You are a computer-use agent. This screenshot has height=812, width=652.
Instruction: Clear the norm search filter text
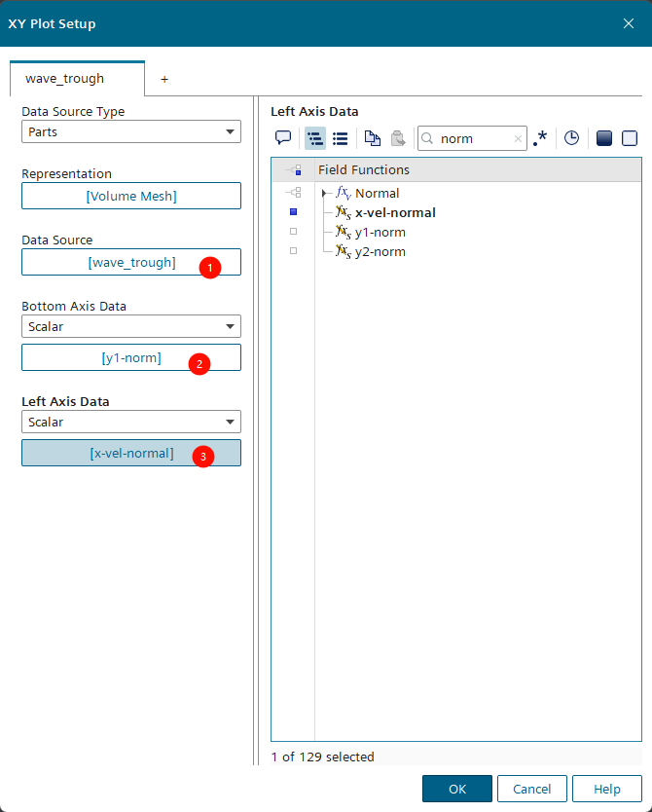518,139
